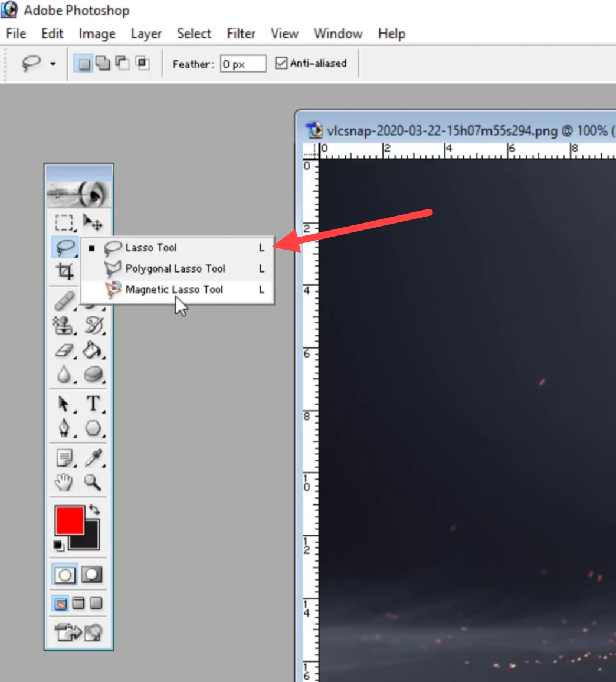Image resolution: width=616 pixels, height=682 pixels.
Task: Open tool preset picker arrow in options bar
Action: click(x=53, y=64)
